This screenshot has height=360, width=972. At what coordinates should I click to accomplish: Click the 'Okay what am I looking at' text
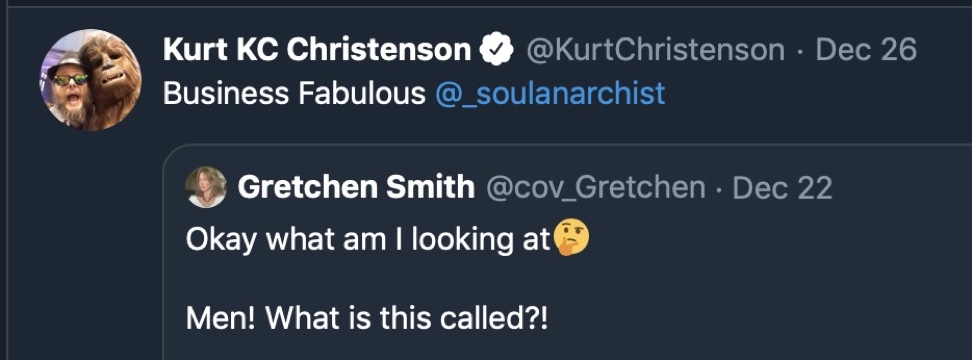tap(369, 240)
